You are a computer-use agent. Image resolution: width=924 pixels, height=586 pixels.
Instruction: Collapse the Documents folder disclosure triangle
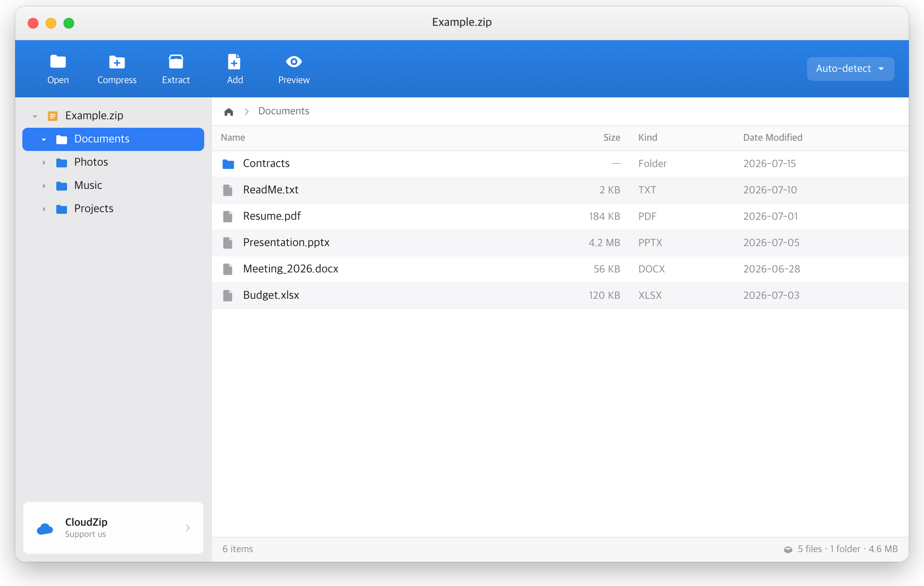[44, 139]
